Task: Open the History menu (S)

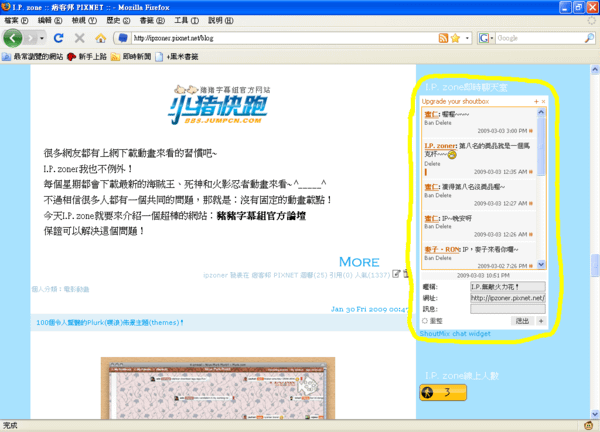Action: tap(118, 21)
